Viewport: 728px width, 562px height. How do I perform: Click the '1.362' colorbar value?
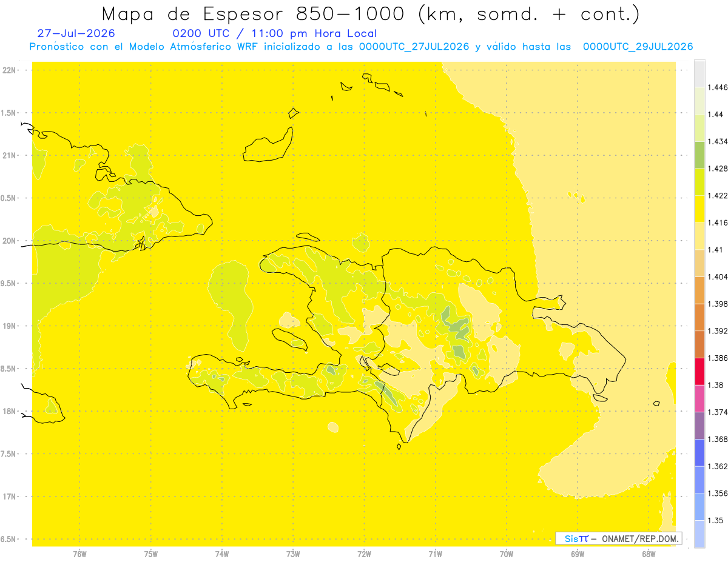pyautogui.click(x=718, y=466)
